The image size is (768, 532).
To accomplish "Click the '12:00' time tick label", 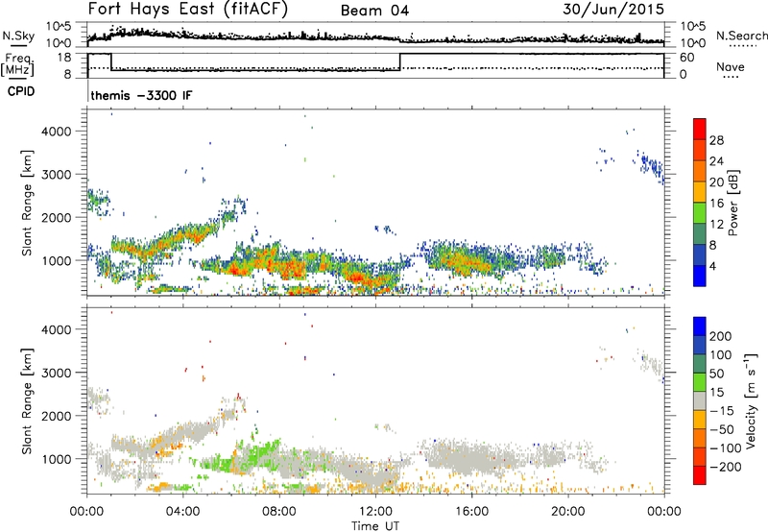I will pyautogui.click(x=375, y=512).
